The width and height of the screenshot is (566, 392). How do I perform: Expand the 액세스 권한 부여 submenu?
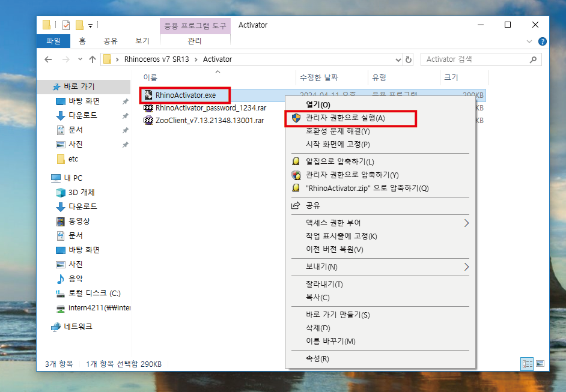pyautogui.click(x=380, y=223)
